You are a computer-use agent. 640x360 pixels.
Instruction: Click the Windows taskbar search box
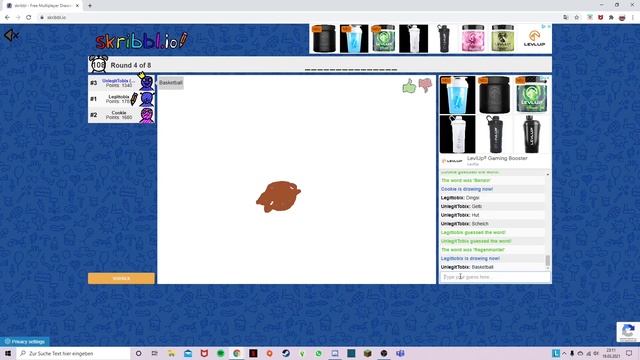pos(73,353)
